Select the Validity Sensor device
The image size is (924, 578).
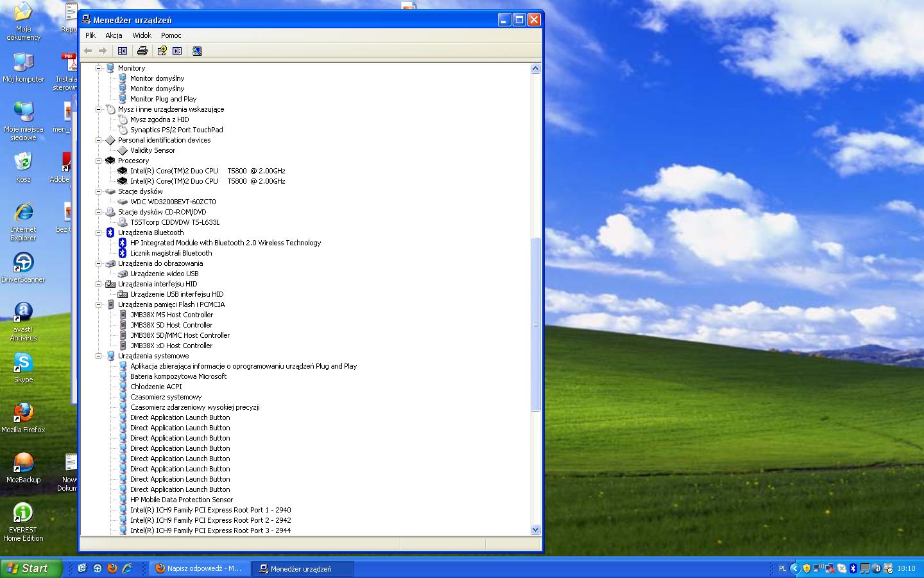tap(153, 150)
